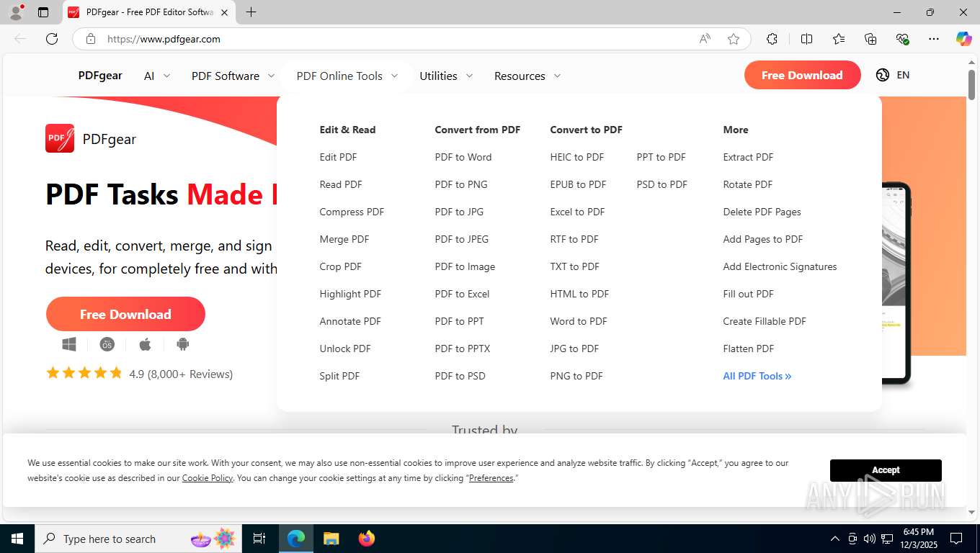980x553 pixels.
Task: Toggle split screen view icon
Action: pos(806,39)
